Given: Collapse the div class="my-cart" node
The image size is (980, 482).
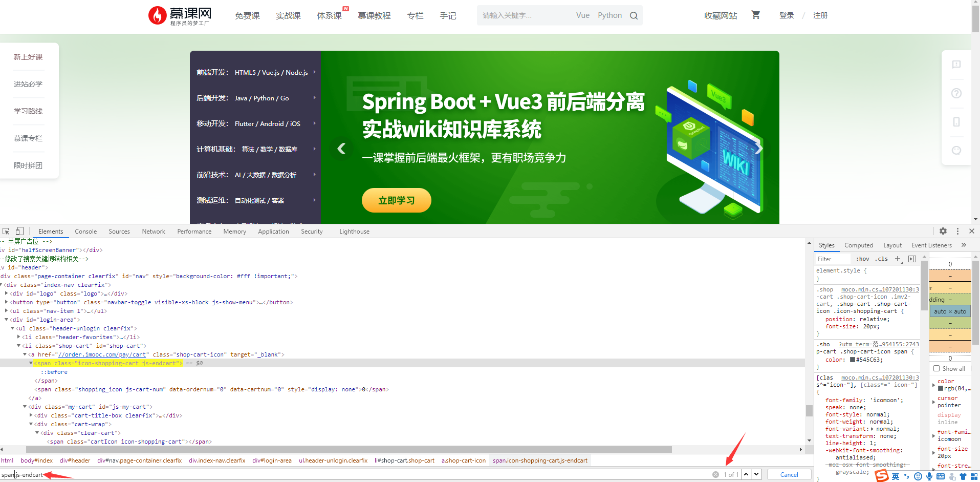Looking at the screenshot, I should [x=25, y=407].
